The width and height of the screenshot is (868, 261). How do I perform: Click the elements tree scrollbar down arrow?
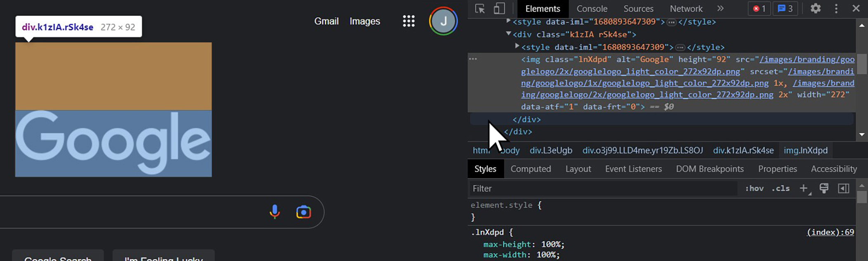862,134
